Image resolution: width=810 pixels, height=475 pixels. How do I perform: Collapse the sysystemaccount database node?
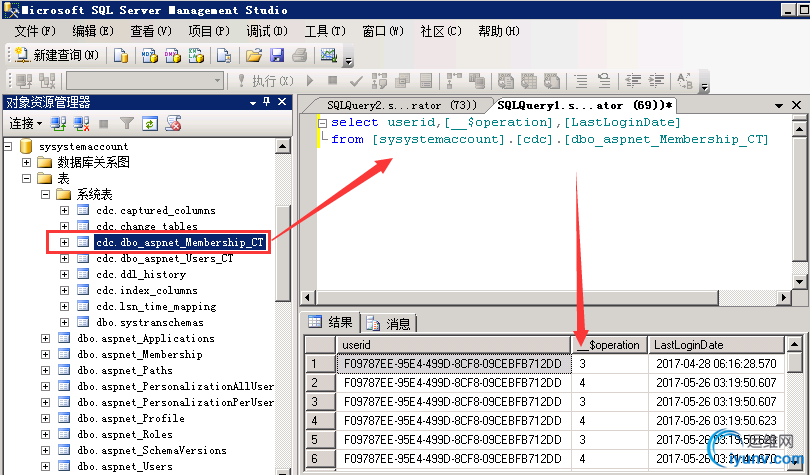[8, 147]
